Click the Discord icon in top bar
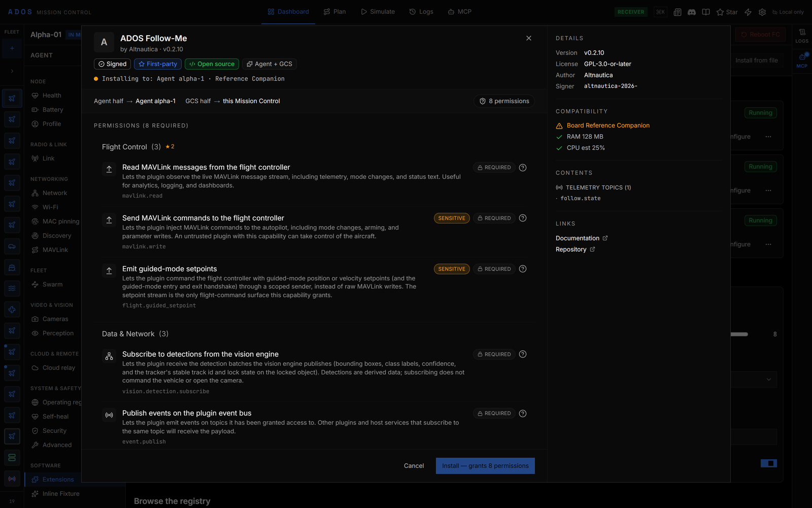This screenshot has height=508, width=812. tap(692, 12)
